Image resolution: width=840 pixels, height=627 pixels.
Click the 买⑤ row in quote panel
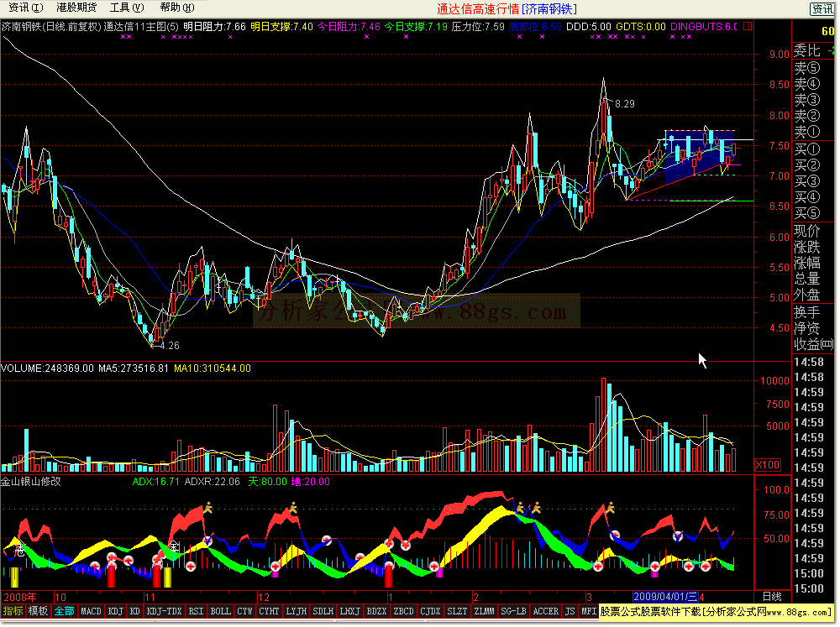[806, 213]
